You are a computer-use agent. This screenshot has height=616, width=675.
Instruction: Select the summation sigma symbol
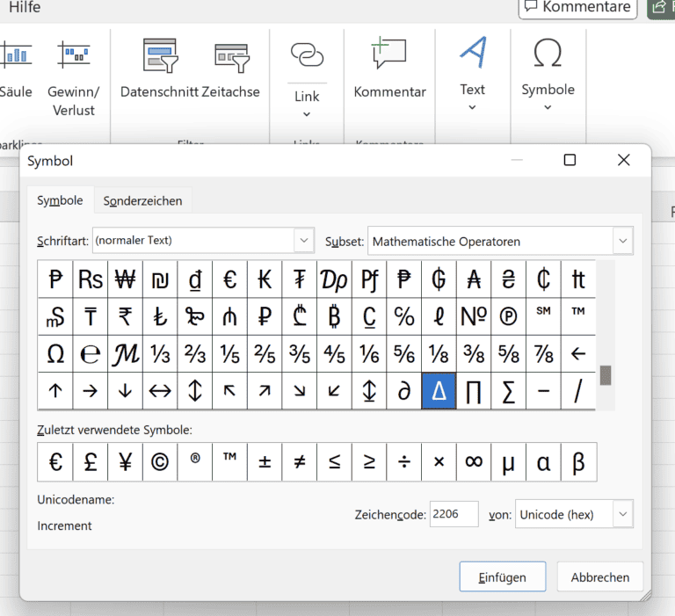508,391
